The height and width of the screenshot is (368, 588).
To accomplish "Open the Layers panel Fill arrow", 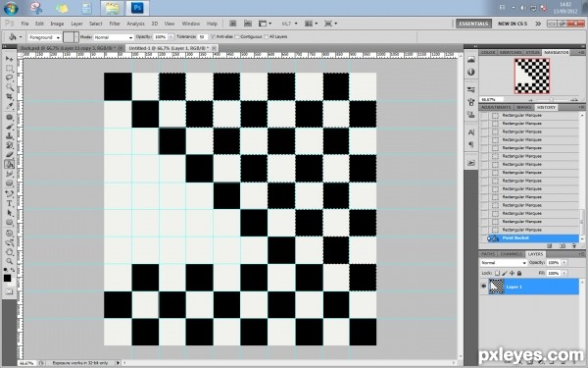I will 564,273.
